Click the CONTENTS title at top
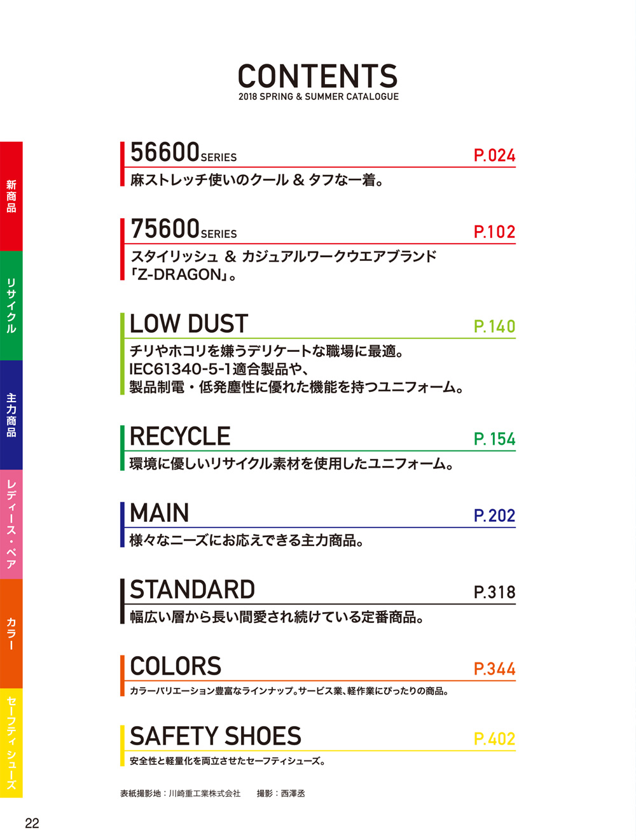Image resolution: width=636 pixels, height=840 pixels. click(318, 76)
